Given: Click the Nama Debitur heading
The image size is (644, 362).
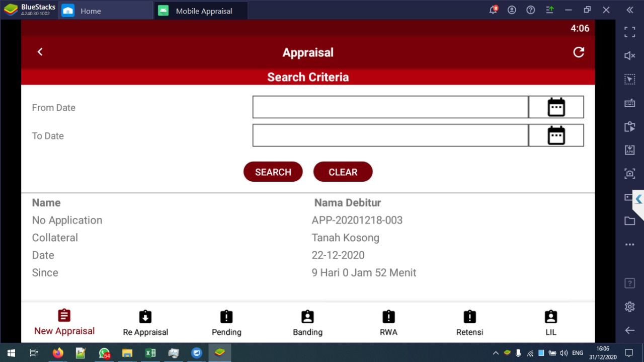Looking at the screenshot, I should coord(348,203).
